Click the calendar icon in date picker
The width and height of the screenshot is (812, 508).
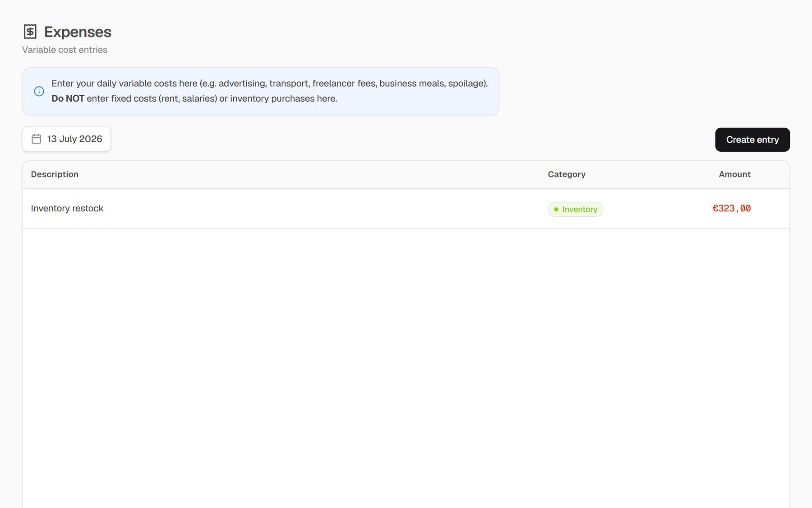tap(37, 139)
